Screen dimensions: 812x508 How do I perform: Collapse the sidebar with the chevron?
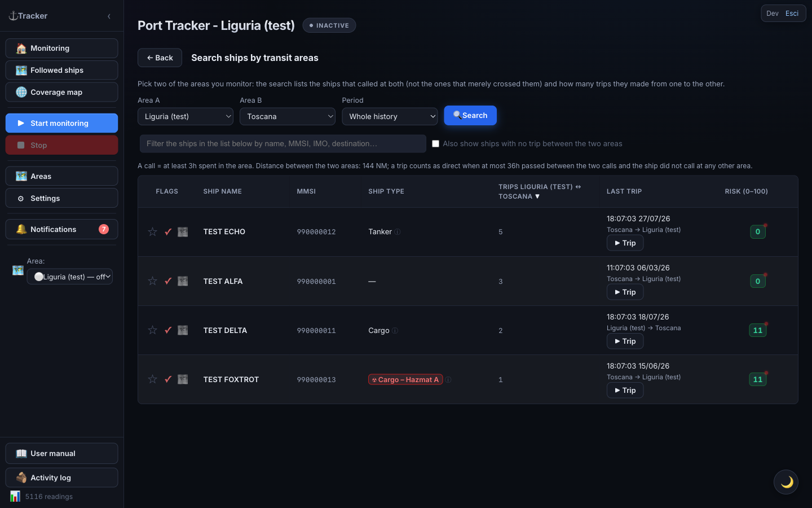[109, 16]
